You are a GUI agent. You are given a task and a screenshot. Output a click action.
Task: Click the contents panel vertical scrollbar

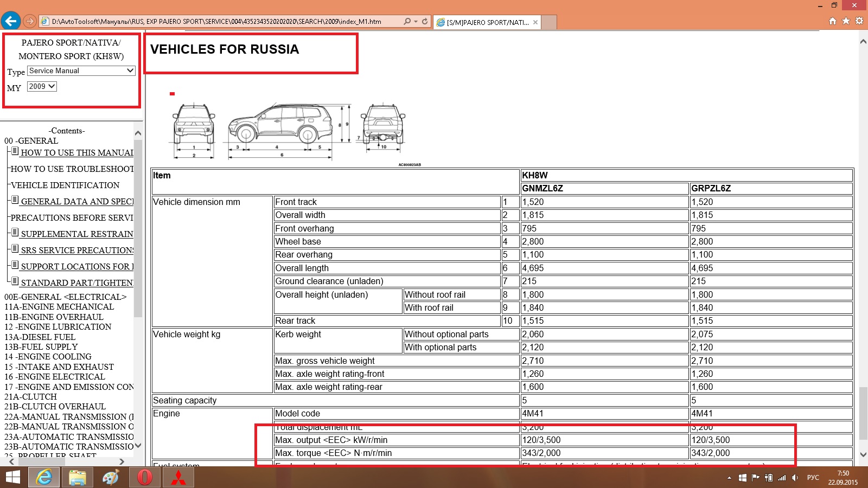pos(138,228)
